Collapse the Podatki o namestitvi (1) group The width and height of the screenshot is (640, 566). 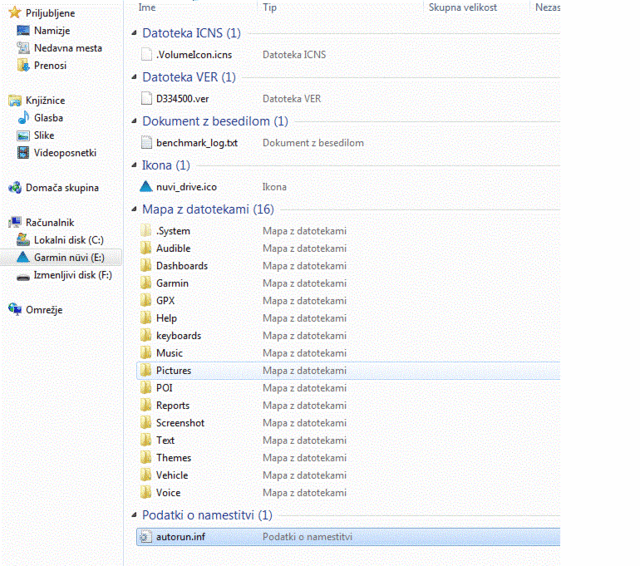[x=134, y=515]
